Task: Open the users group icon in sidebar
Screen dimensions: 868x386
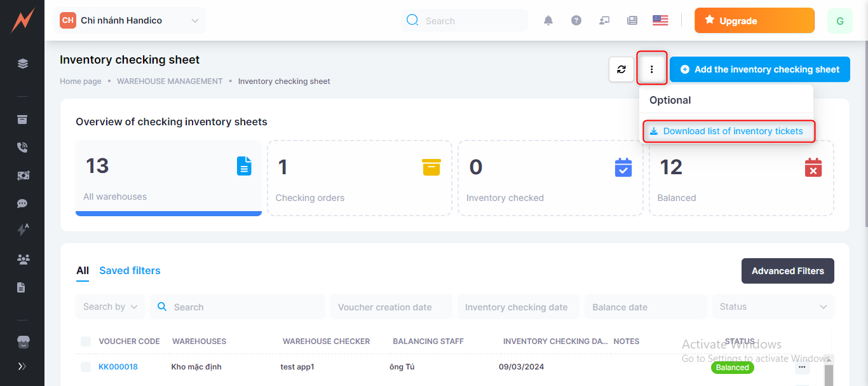Action: point(23,259)
